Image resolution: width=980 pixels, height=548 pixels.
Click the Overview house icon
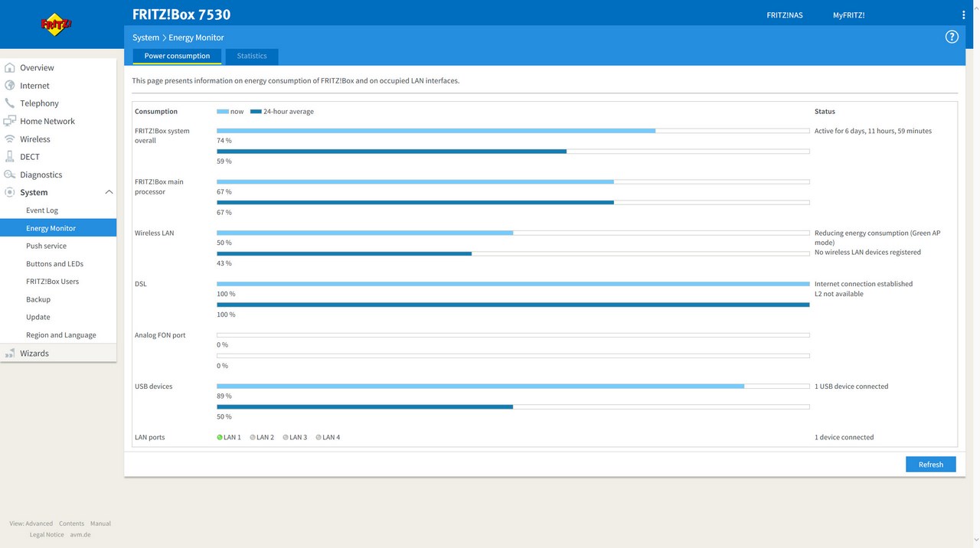pyautogui.click(x=10, y=67)
